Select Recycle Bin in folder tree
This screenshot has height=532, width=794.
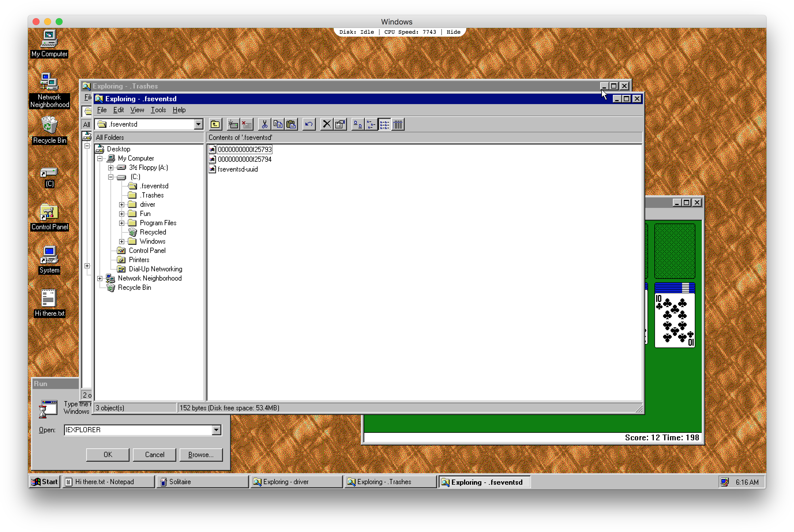click(134, 288)
